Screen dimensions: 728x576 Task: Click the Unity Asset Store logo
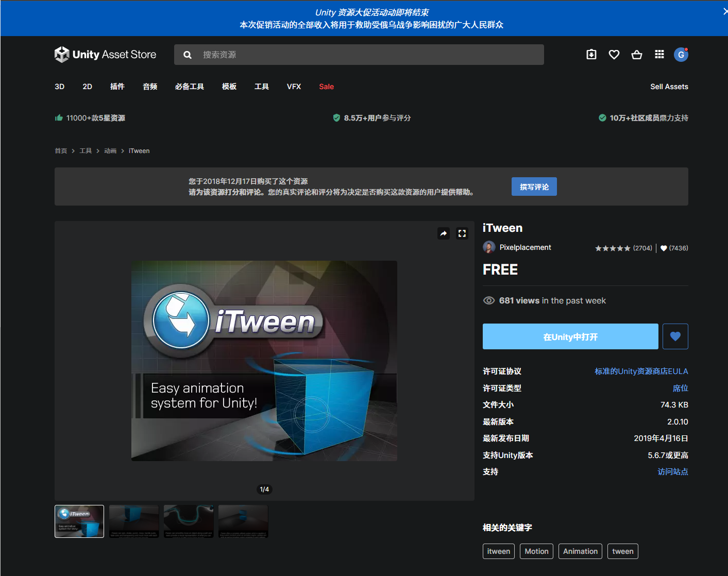click(x=105, y=54)
